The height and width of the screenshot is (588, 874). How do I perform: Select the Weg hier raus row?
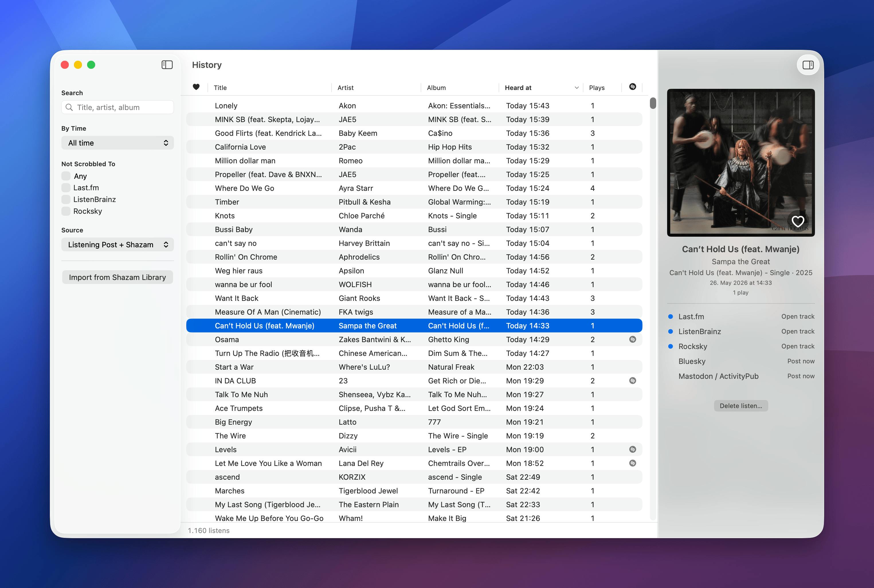(x=414, y=271)
